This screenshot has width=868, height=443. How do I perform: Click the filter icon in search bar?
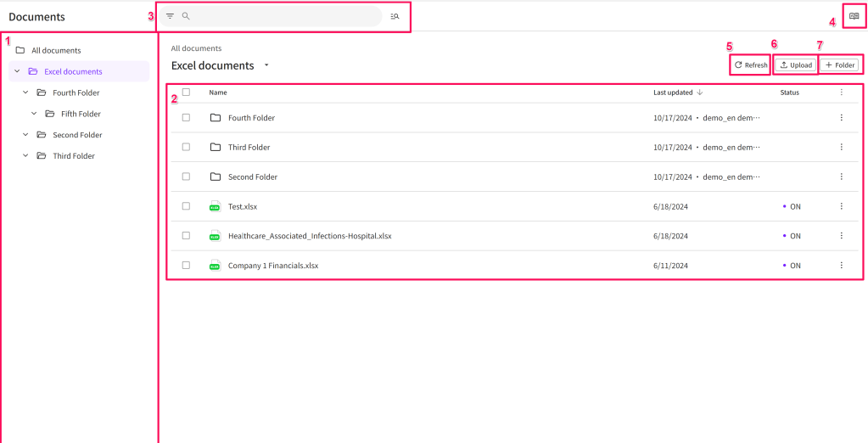coord(170,16)
